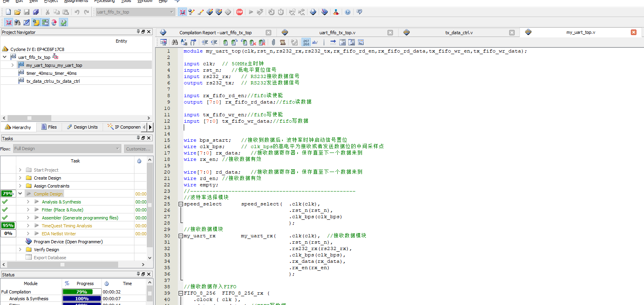Save the current file
644x305 pixels.
tap(27, 12)
